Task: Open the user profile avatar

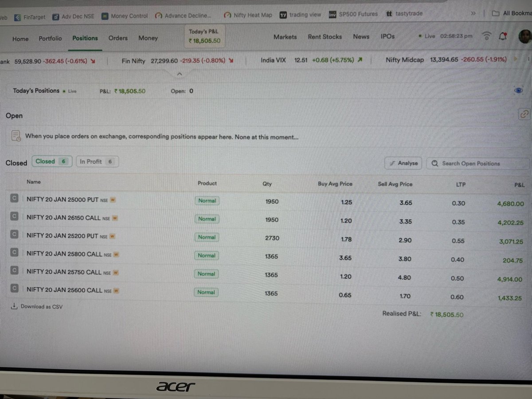Action: (525, 36)
